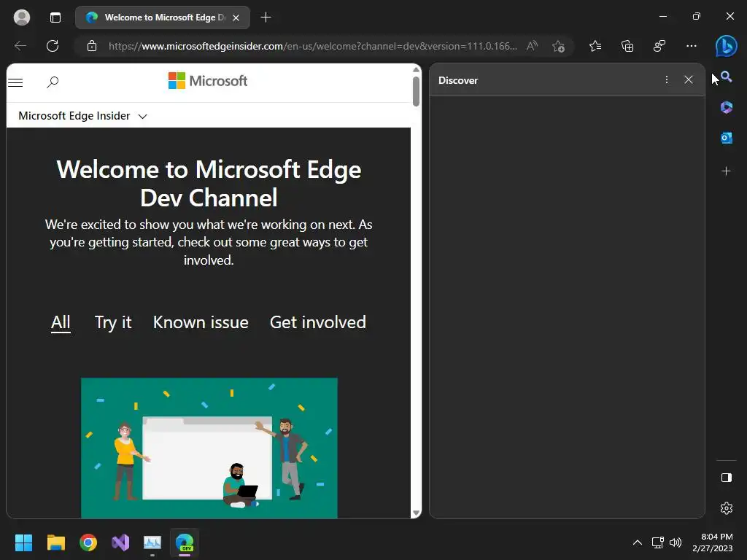
Task: Close the Welcome to Microsoft Edge tab
Action: (x=236, y=17)
